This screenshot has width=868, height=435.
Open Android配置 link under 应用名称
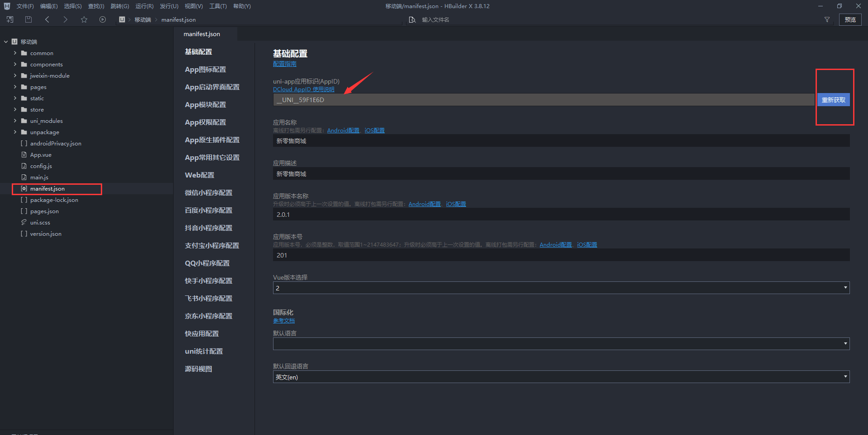[343, 131]
